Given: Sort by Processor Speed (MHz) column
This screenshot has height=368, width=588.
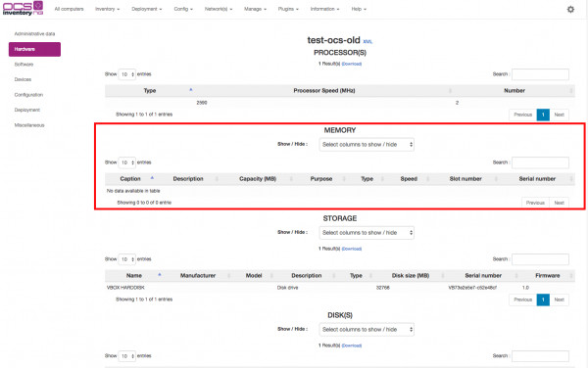Looking at the screenshot, I should click(x=324, y=91).
